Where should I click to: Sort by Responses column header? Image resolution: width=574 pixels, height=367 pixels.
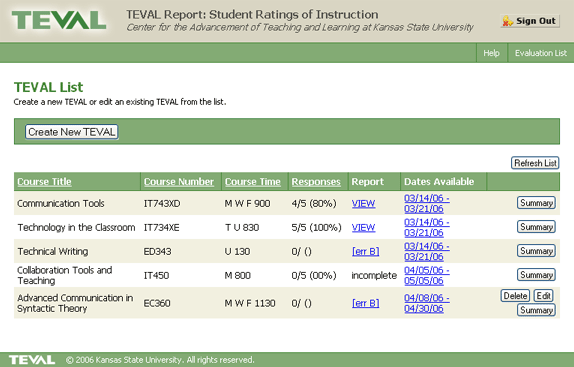coord(316,182)
